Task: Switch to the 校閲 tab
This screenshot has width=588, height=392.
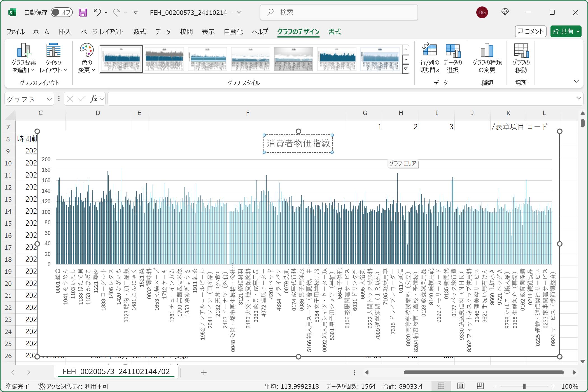Action: tap(186, 32)
